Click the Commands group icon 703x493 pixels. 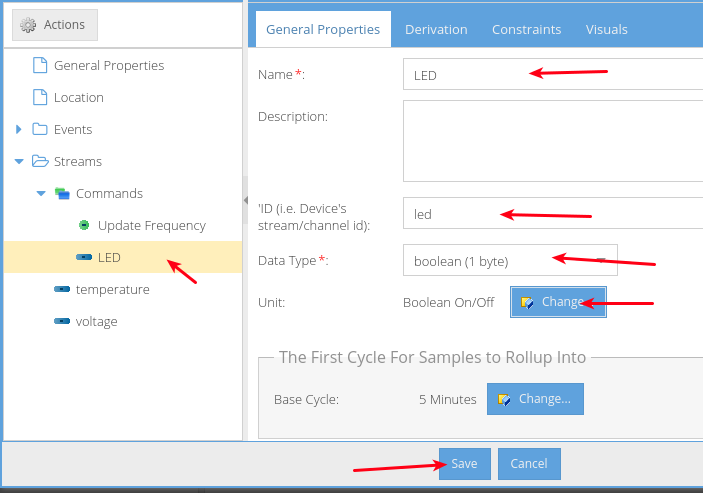tap(62, 194)
